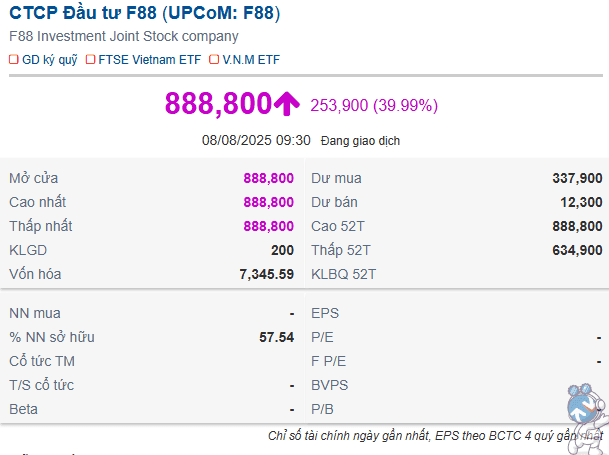Click the EPS label
609x455 pixels.
(325, 313)
